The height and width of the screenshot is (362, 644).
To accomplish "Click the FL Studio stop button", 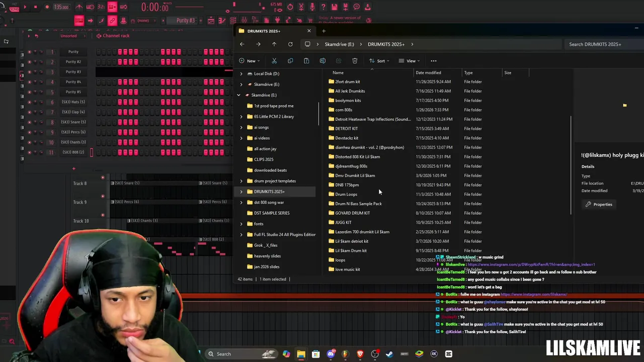I will [36, 7].
